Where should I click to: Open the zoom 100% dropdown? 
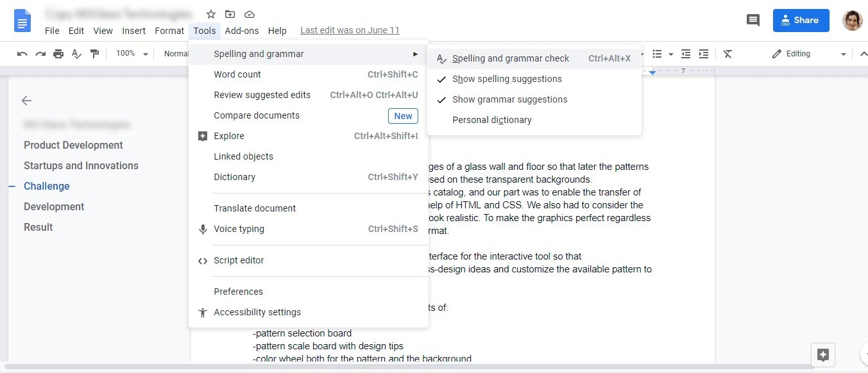[x=132, y=54]
